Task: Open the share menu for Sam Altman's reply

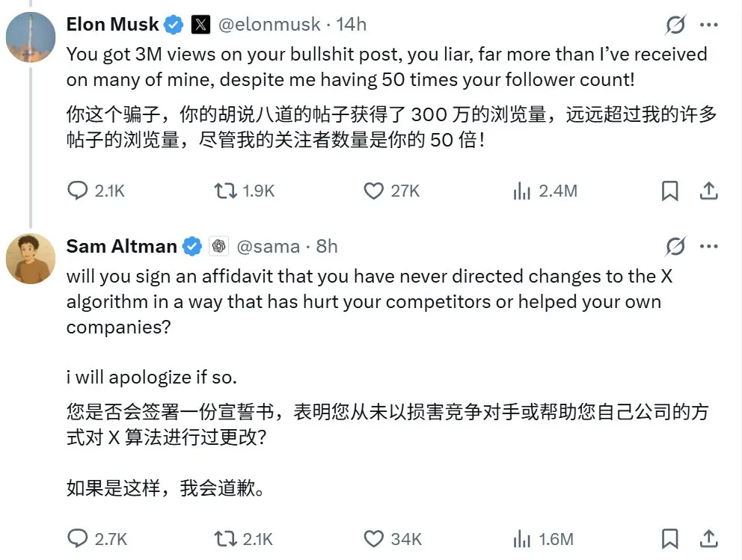Action: 709,538
